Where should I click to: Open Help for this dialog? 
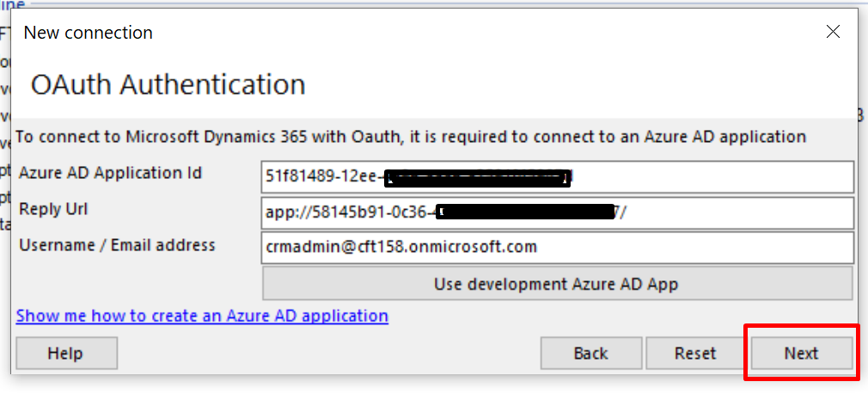point(66,353)
